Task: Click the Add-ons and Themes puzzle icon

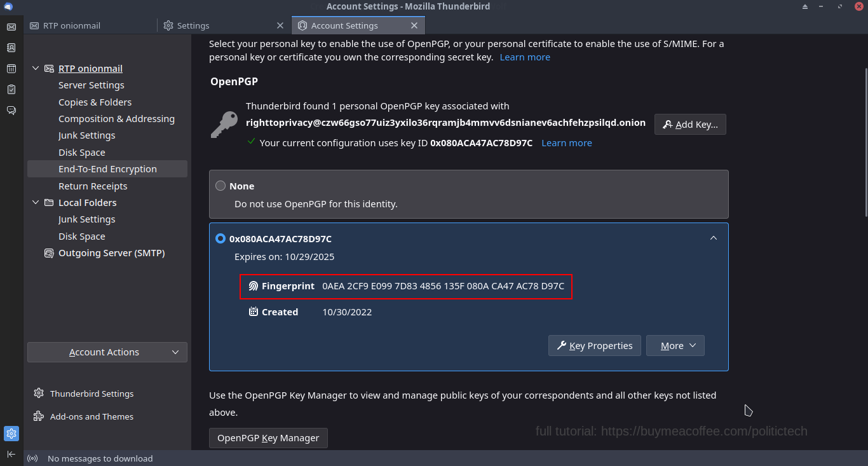Action: pos(39,416)
